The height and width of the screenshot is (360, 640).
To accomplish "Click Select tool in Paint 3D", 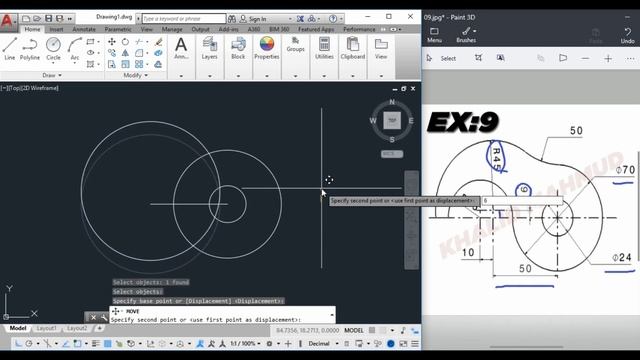I will pyautogui.click(x=442, y=58).
